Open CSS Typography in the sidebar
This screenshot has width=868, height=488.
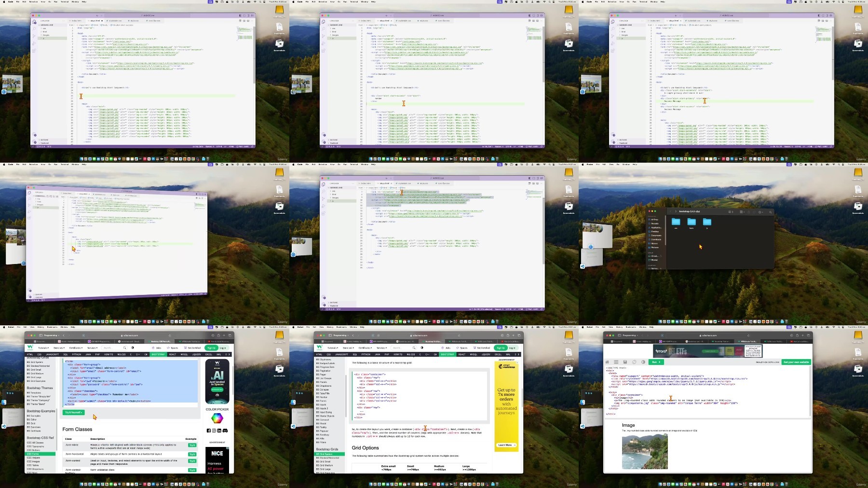(x=35, y=446)
